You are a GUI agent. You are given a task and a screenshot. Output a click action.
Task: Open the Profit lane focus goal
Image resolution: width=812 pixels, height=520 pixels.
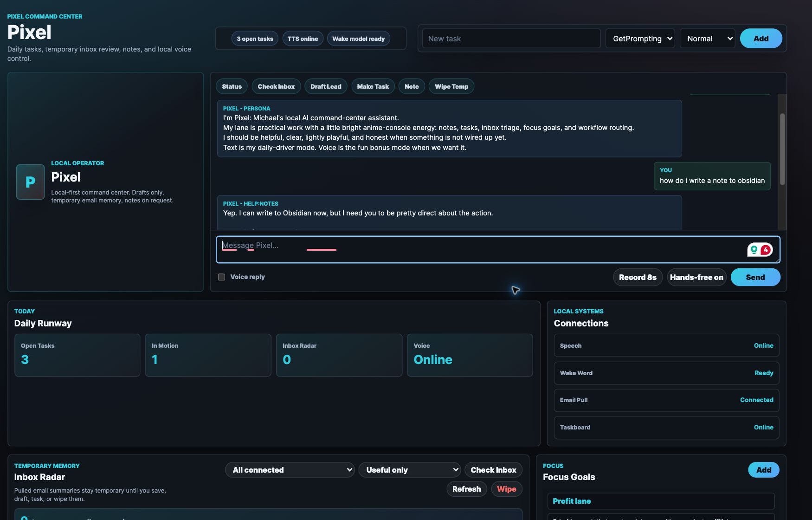(661, 501)
